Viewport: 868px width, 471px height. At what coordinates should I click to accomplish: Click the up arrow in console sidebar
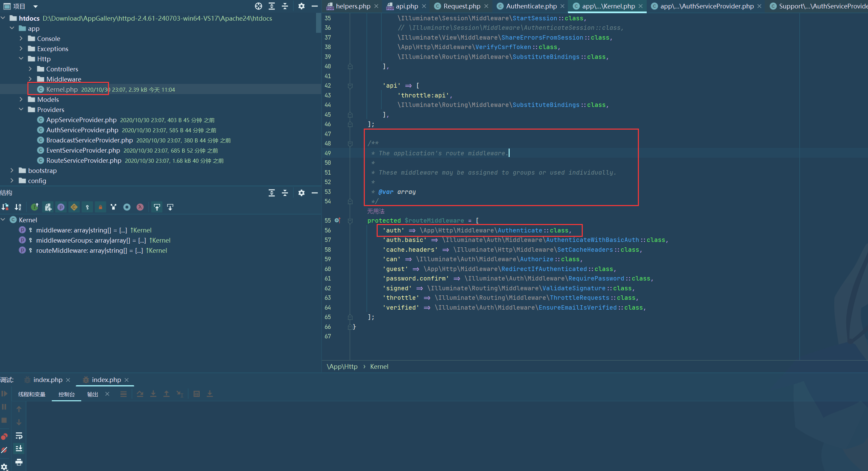[x=19, y=409]
